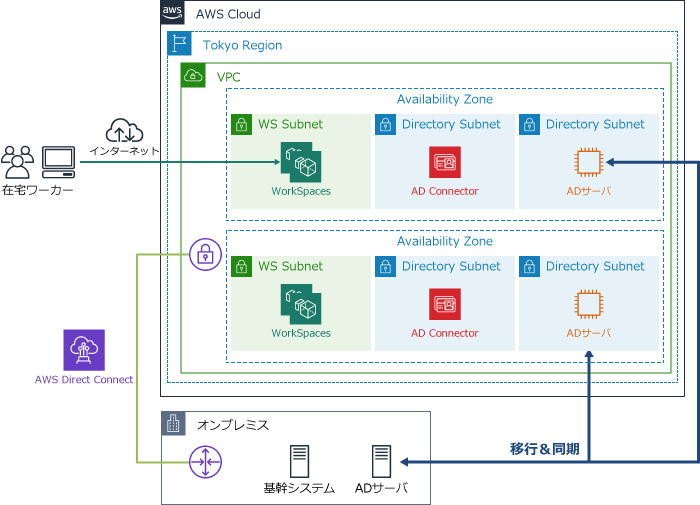The height and width of the screenshot is (505, 700).
Task: Click the WorkSpaces icon in the lower Availability Zone
Action: point(300,305)
